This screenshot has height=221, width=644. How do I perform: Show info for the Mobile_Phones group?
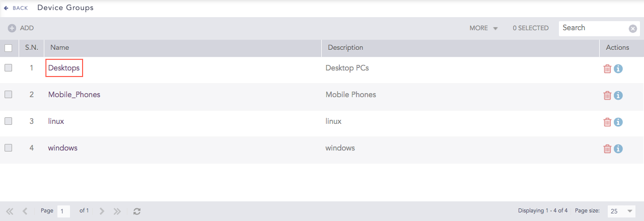point(618,95)
